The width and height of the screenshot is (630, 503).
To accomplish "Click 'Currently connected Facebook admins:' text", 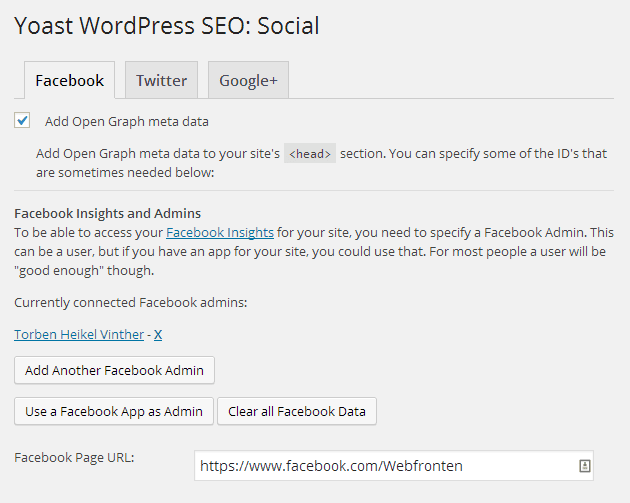I will tap(131, 303).
